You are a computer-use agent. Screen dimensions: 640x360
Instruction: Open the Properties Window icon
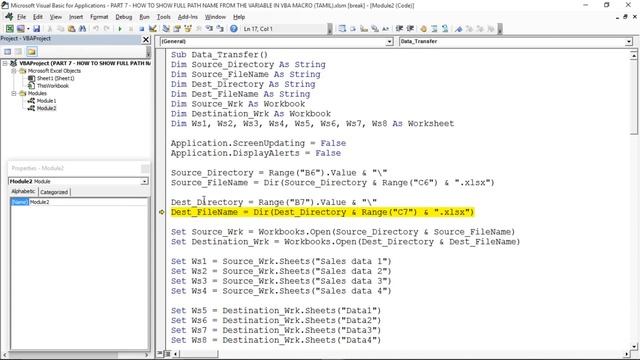177,29
